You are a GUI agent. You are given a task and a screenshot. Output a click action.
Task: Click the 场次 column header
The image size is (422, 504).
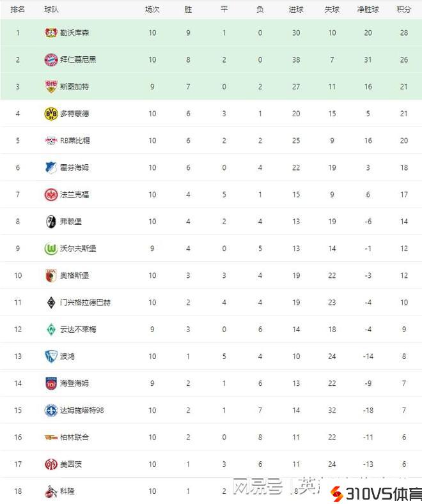(x=152, y=10)
